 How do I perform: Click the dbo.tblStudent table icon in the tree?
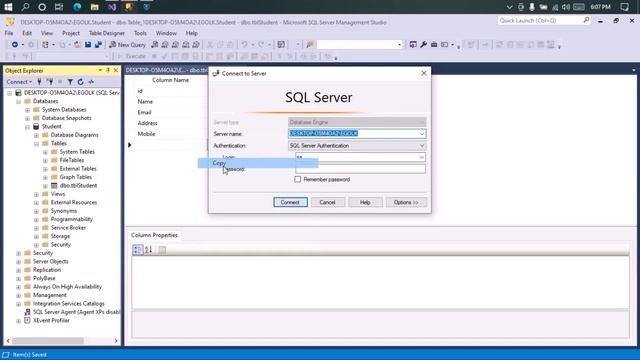54,185
